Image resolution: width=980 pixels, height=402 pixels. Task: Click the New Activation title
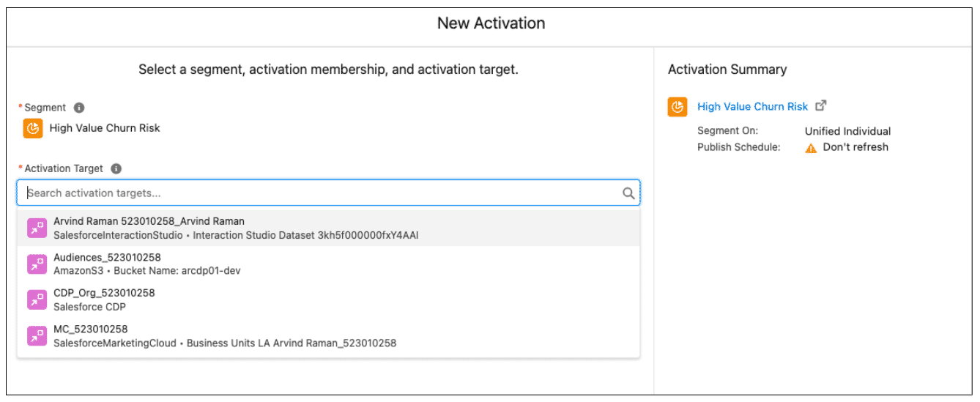pos(491,23)
